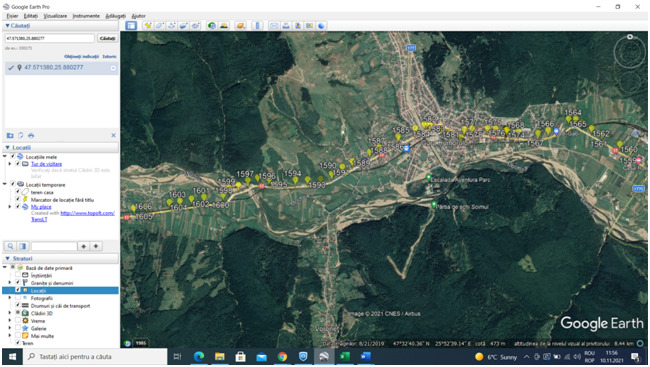Expand the Galerie layer node
Image resolution: width=650 pixels, height=367 pixels.
(x=10, y=328)
